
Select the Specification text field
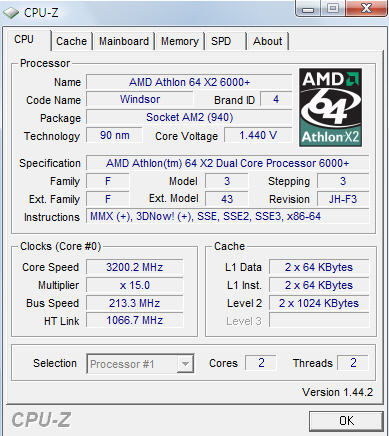[x=228, y=163]
